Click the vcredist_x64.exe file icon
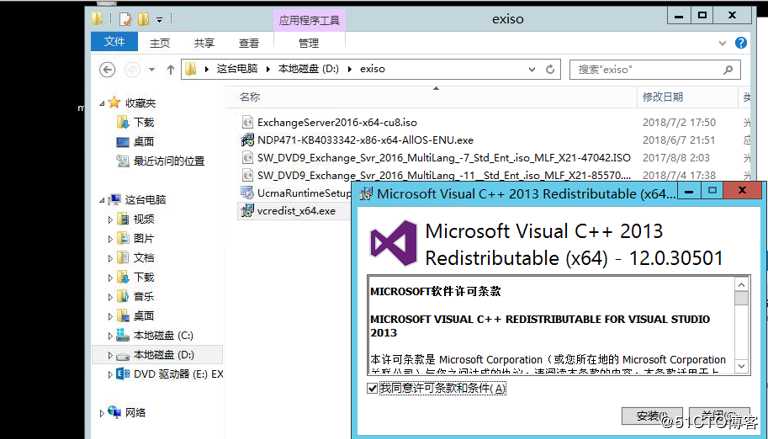Screen dimensions: 768x439 [x=247, y=211]
